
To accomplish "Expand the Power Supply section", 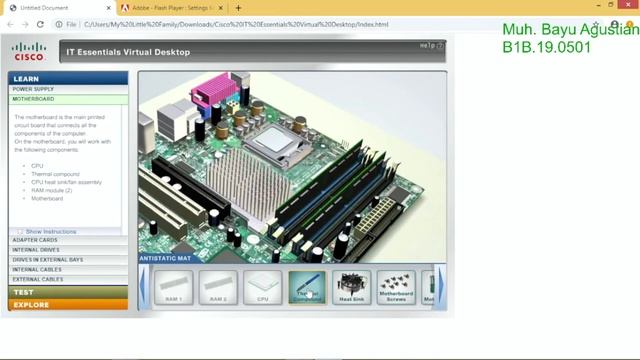I will pos(68,89).
